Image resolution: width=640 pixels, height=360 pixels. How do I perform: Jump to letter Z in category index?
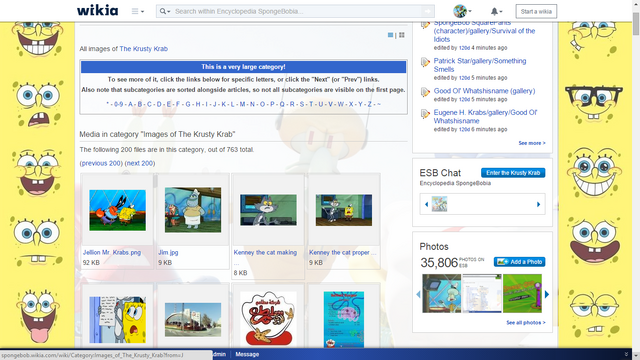[369, 104]
